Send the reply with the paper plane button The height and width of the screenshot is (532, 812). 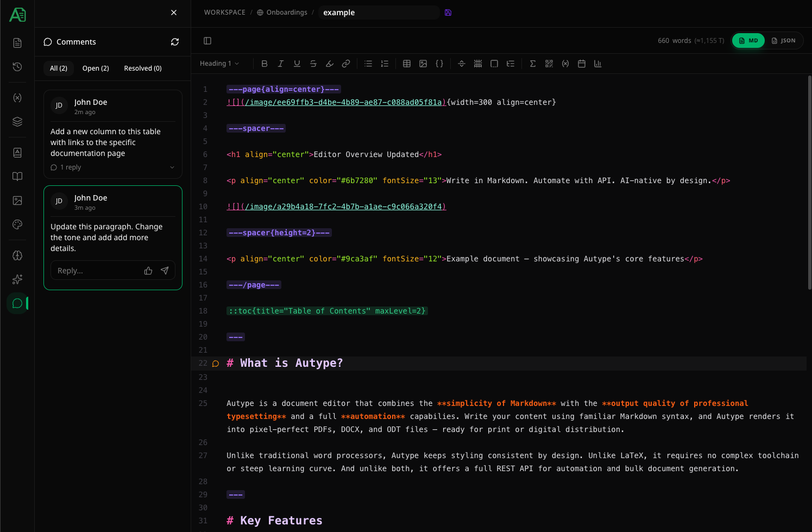tap(165, 270)
